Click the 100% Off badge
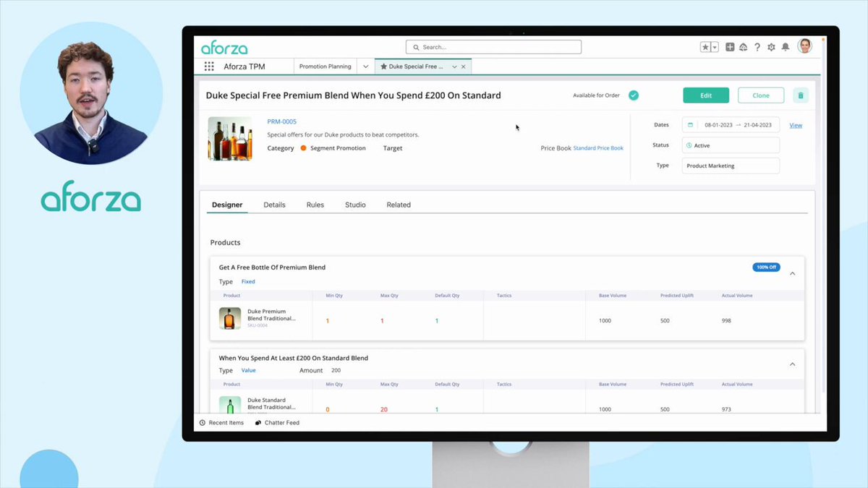Viewport: 868px width, 488px height. click(x=766, y=267)
